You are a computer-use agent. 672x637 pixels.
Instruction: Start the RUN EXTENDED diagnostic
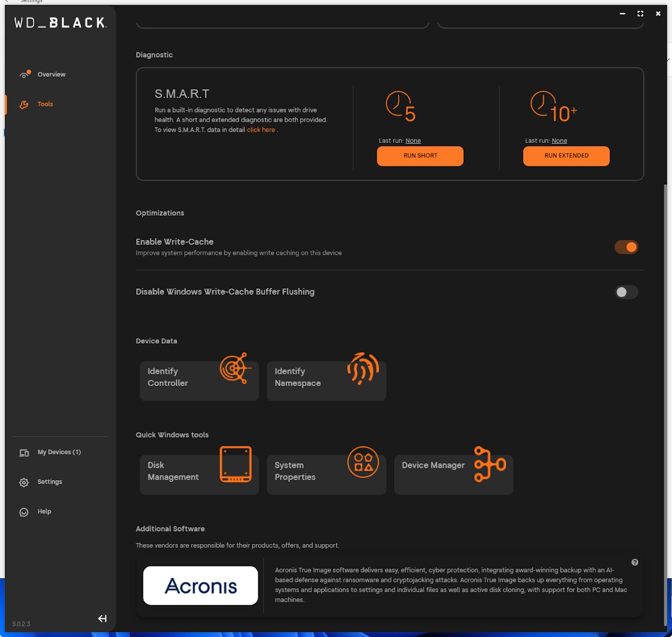[x=566, y=156]
